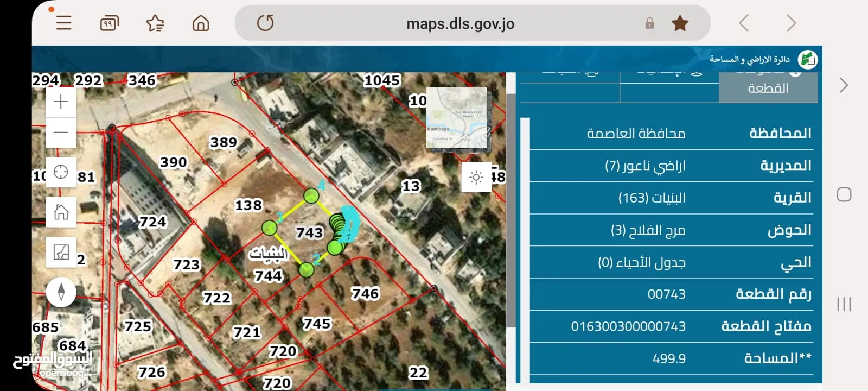
Task: Navigate forward with the right arrow
Action: click(791, 23)
